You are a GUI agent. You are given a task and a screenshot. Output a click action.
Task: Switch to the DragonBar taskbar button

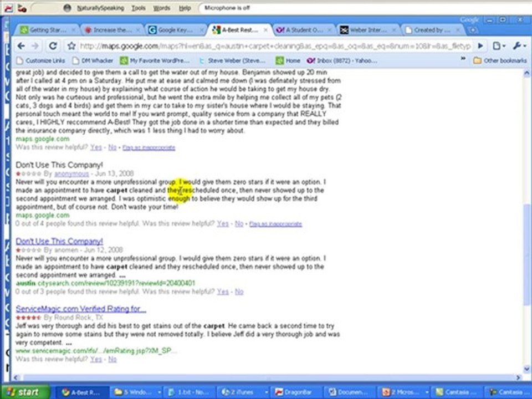coord(296,392)
